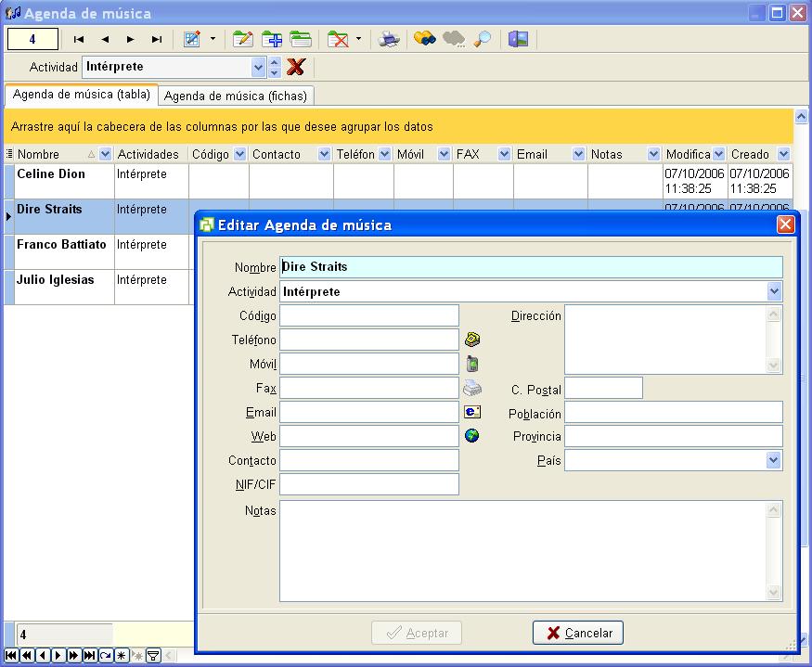
Task: Go to next record in top toolbar
Action: (131, 39)
